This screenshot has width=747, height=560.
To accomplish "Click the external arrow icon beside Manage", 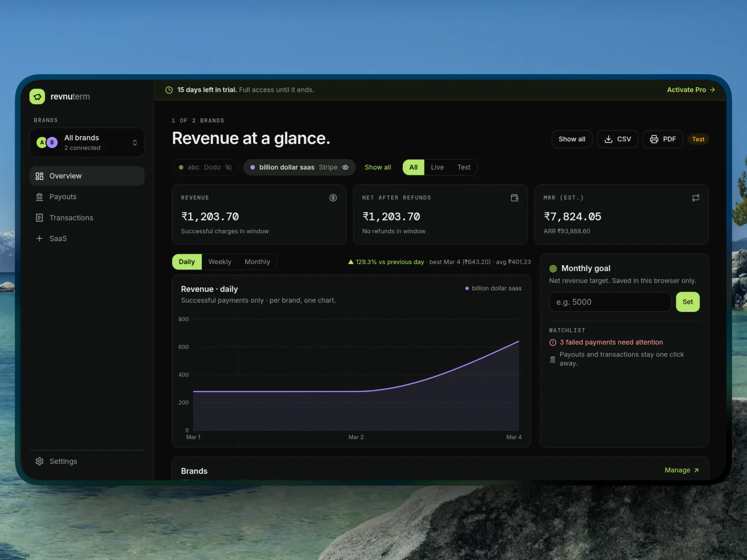I will 696,471.
